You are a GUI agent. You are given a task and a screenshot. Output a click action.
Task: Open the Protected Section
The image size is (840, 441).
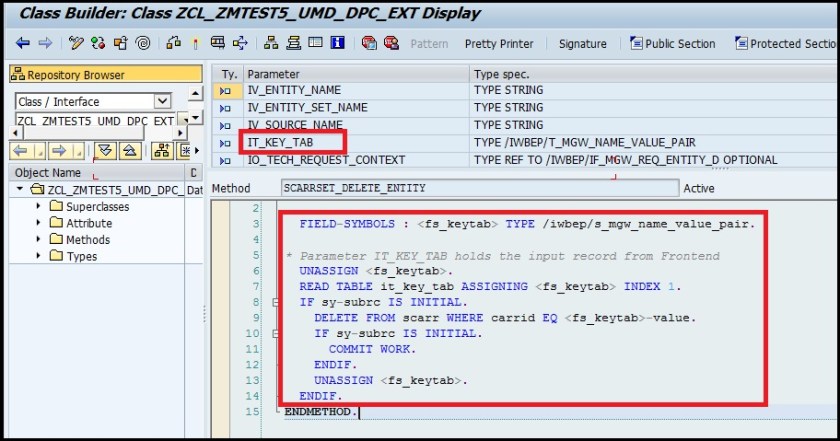point(786,43)
